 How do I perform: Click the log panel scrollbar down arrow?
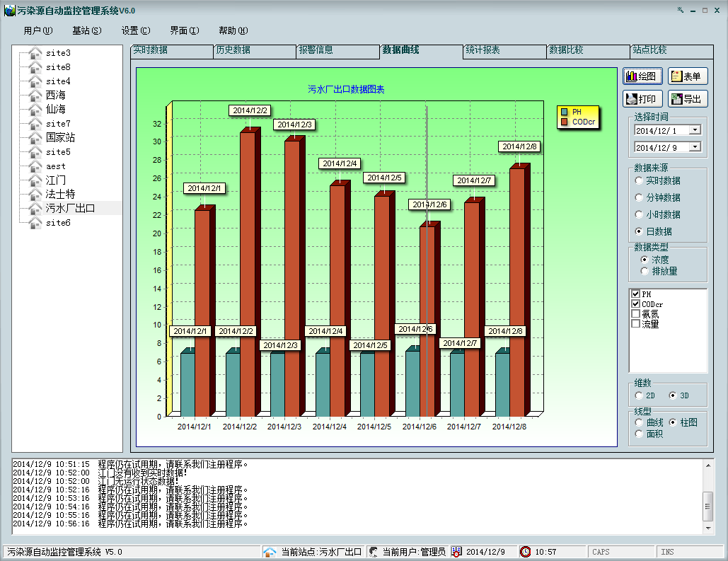(708, 528)
